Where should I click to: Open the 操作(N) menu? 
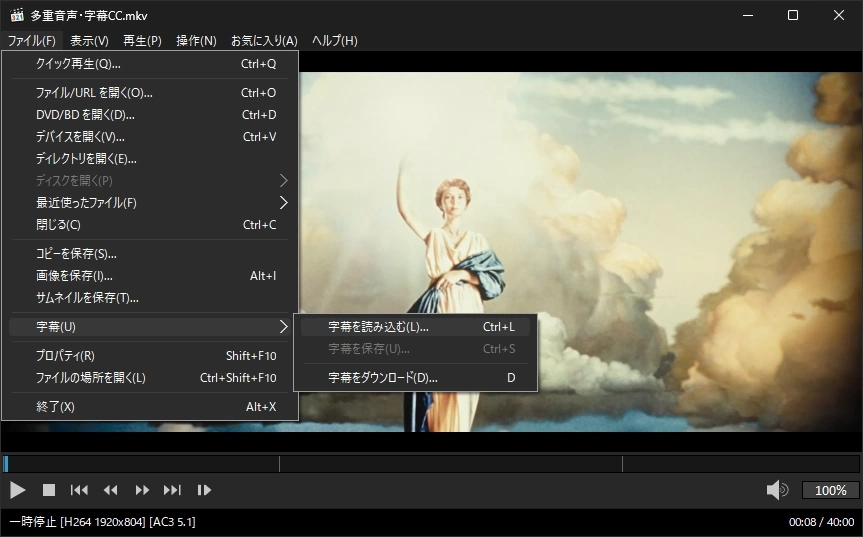196,41
